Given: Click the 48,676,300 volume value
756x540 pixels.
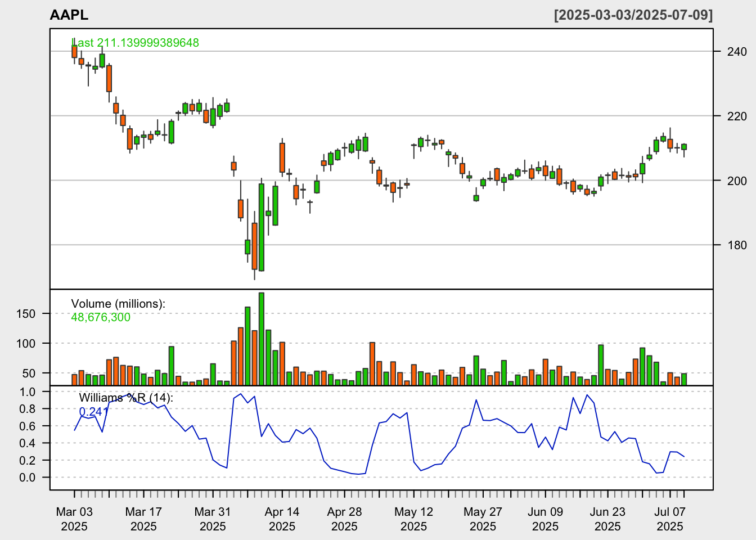Looking at the screenshot, I should (101, 317).
